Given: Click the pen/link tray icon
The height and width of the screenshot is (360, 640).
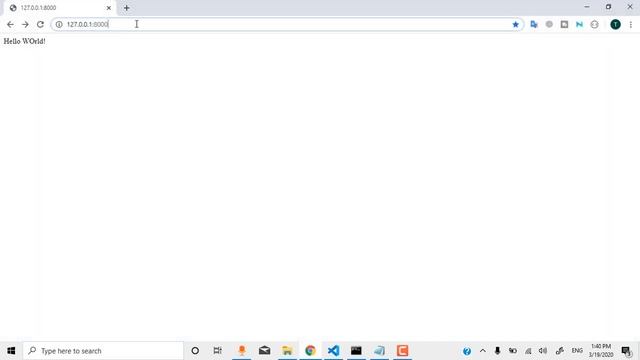Looking at the screenshot, I should [x=560, y=351].
